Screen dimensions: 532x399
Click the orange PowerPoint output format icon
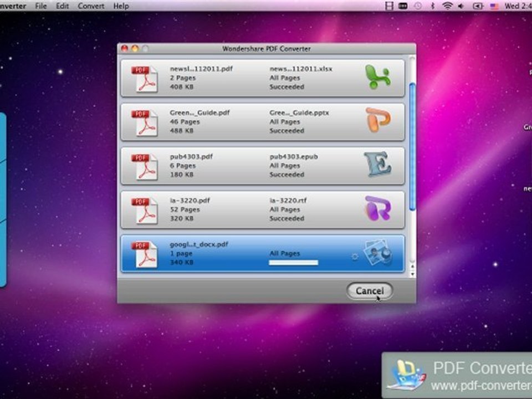coord(378,120)
